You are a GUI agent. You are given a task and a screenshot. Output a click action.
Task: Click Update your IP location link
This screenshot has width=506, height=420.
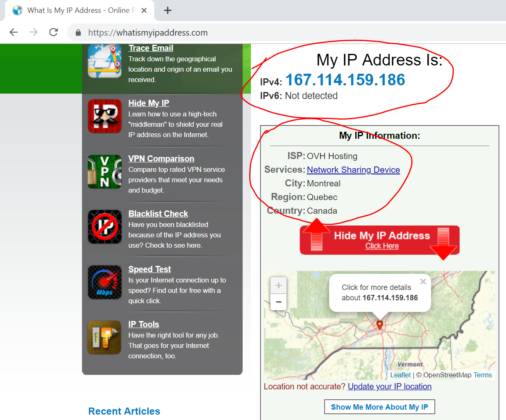[x=390, y=386]
